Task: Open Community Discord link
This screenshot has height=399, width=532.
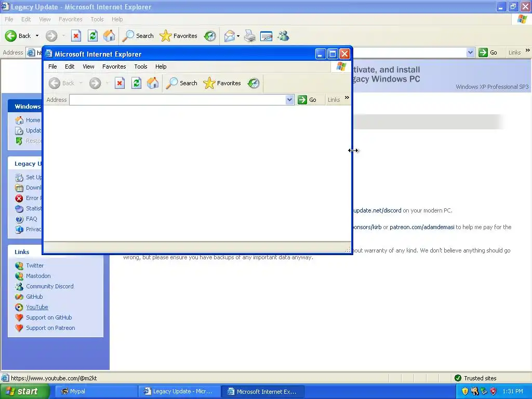Action: coord(49,286)
